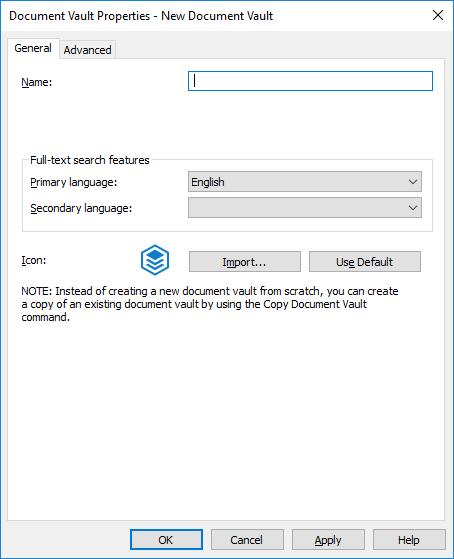
Task: Confirm the new vault with OK
Action: pyautogui.click(x=166, y=540)
